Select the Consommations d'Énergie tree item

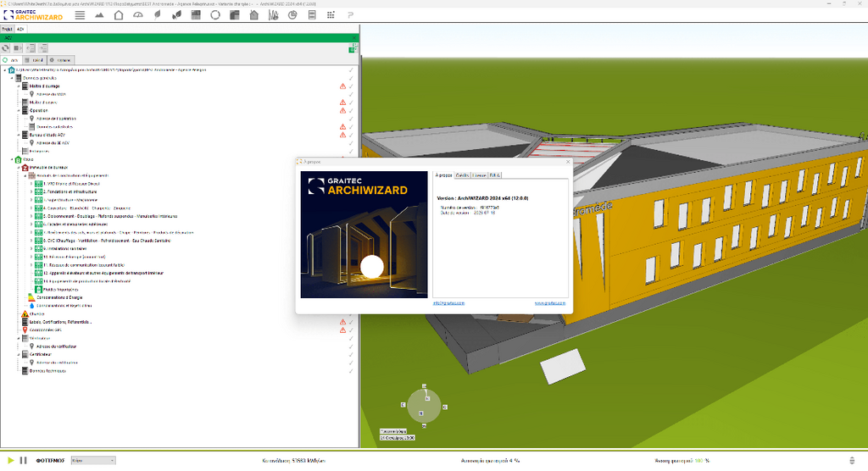59,298
